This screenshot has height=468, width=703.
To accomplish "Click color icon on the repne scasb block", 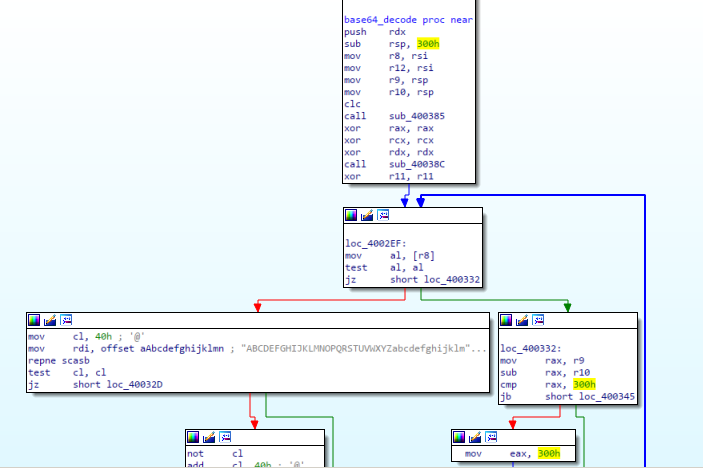I will (x=35, y=320).
